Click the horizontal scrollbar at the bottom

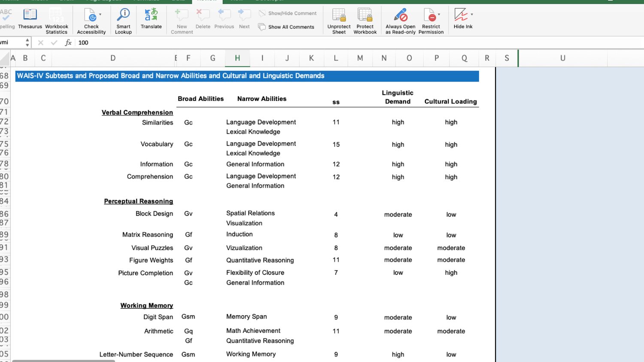coord(64,360)
